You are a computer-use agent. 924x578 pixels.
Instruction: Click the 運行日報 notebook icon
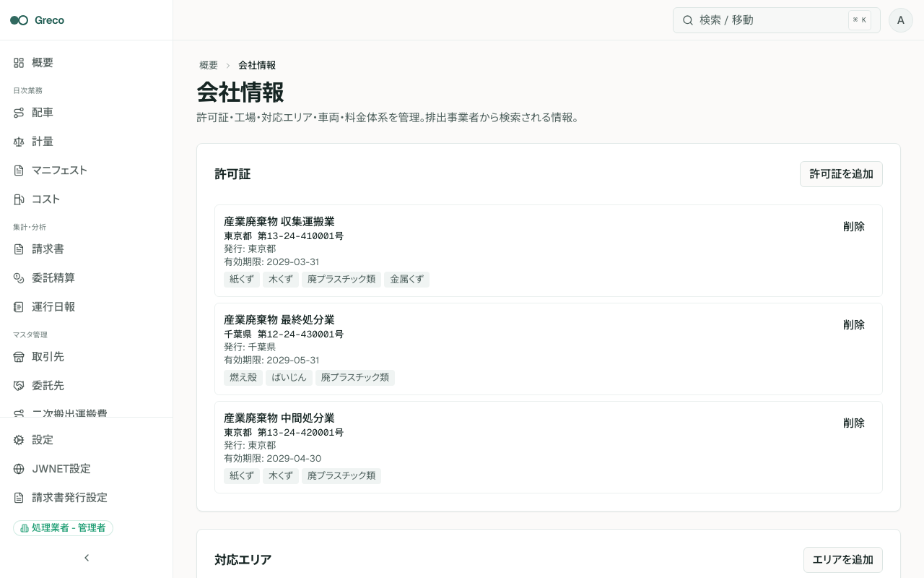point(19,307)
